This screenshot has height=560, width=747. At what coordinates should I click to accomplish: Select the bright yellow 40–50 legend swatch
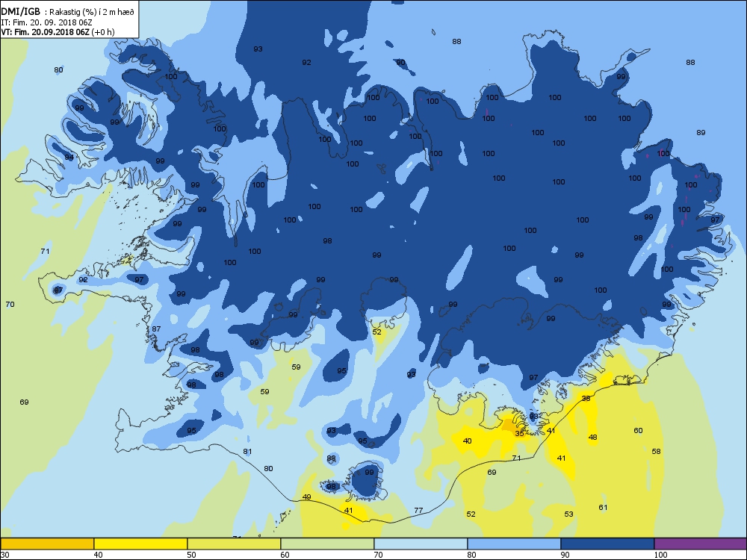140,544
